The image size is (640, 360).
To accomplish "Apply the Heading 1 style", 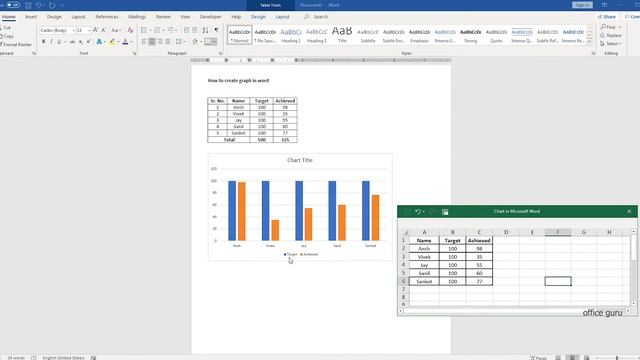I will tap(291, 35).
